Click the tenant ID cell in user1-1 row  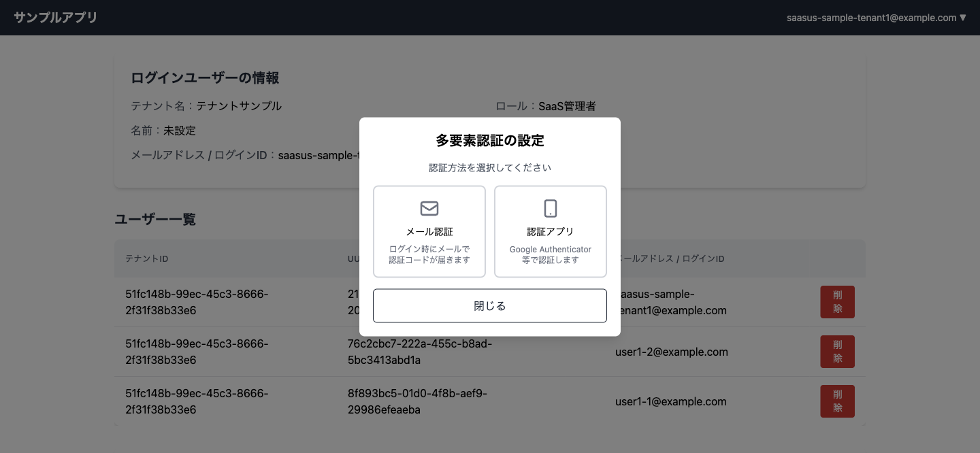pos(197,401)
